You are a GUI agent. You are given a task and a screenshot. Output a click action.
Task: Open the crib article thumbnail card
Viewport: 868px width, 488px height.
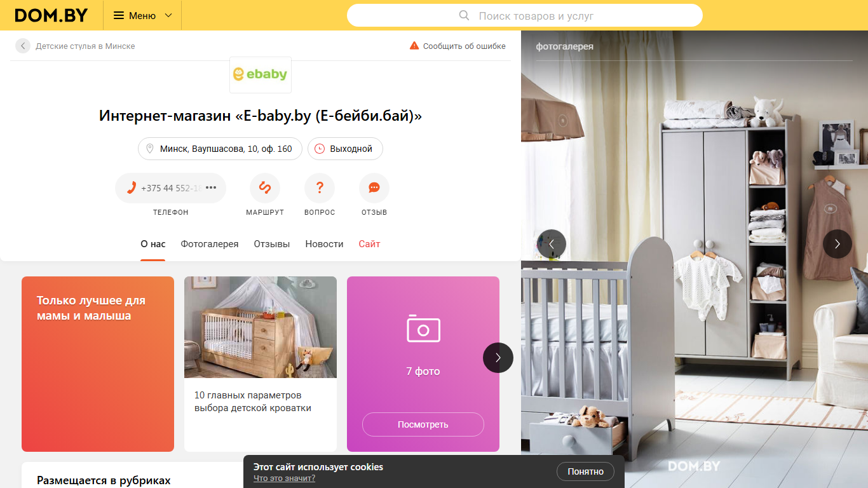pos(261,364)
